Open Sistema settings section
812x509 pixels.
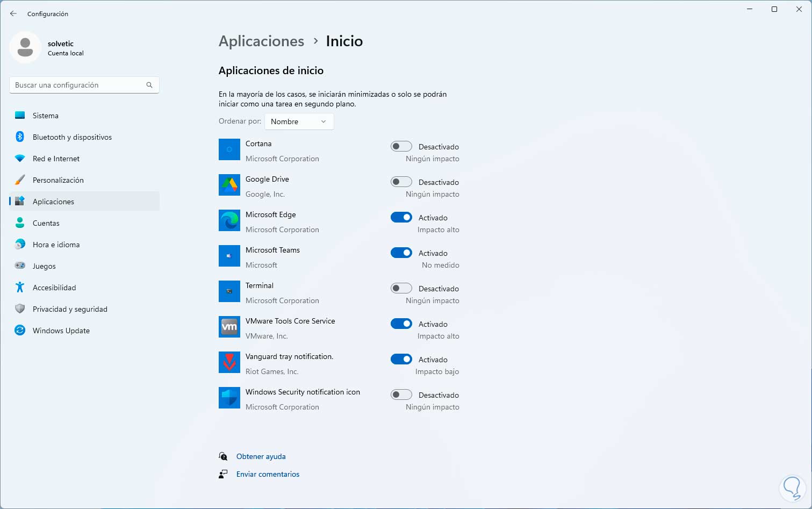click(84, 116)
